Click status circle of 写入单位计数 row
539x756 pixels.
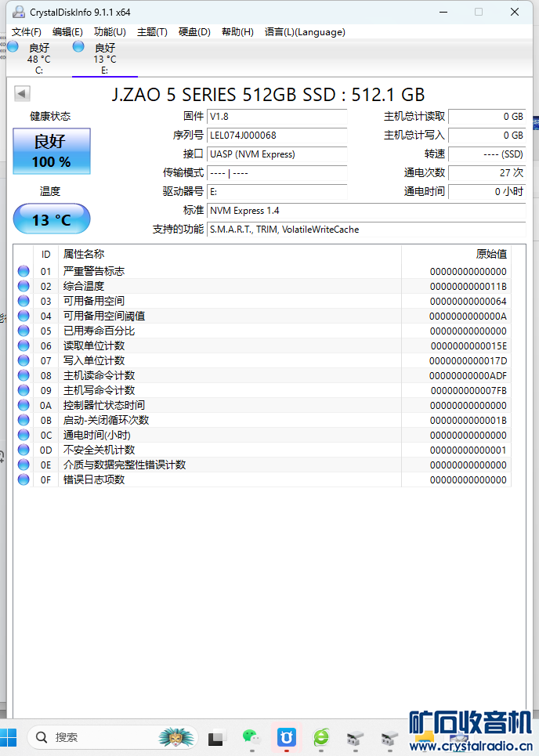[24, 360]
